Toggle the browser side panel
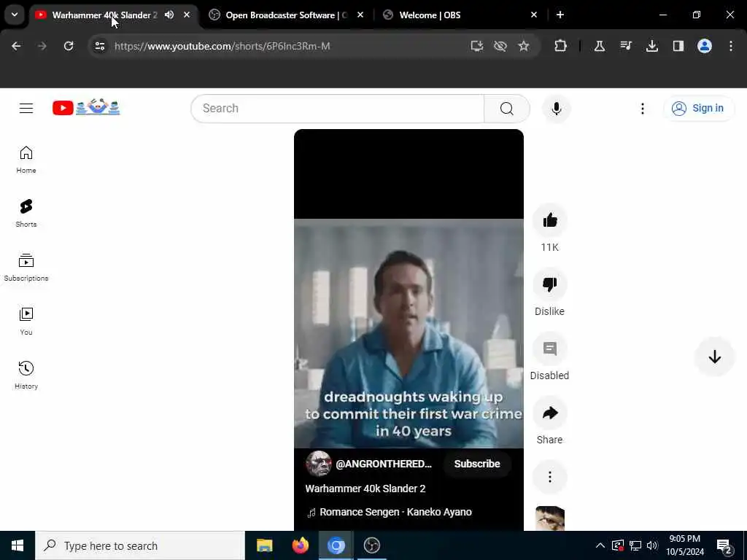The image size is (747, 560). click(x=678, y=46)
